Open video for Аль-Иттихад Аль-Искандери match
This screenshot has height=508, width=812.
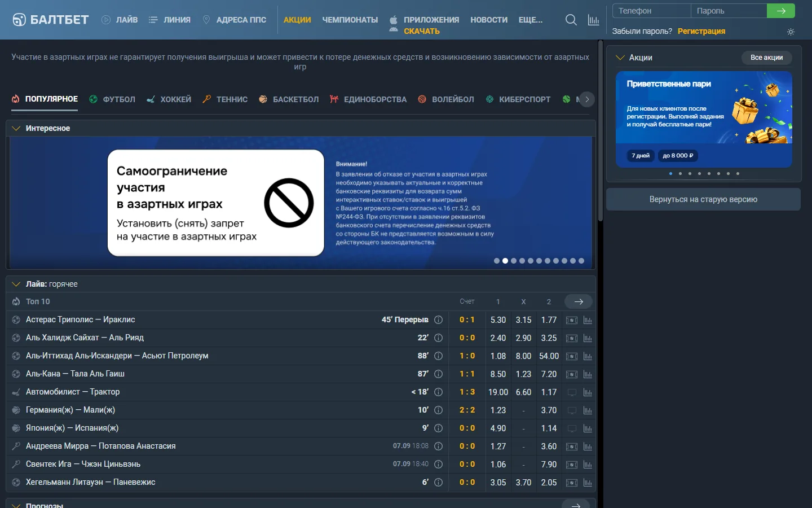tap(572, 356)
